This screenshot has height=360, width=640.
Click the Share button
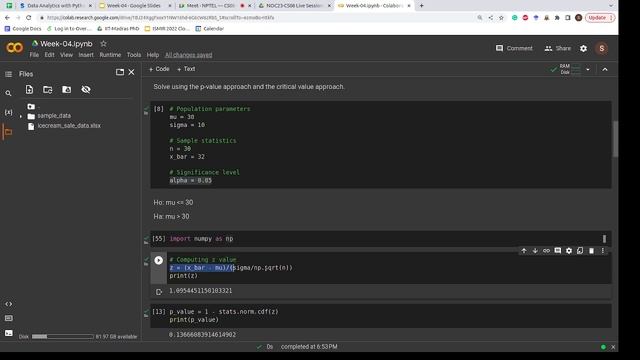(x=558, y=48)
